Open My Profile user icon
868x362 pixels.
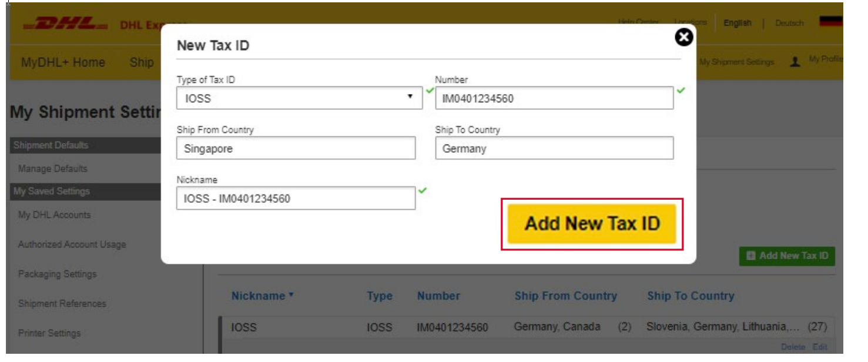point(795,62)
